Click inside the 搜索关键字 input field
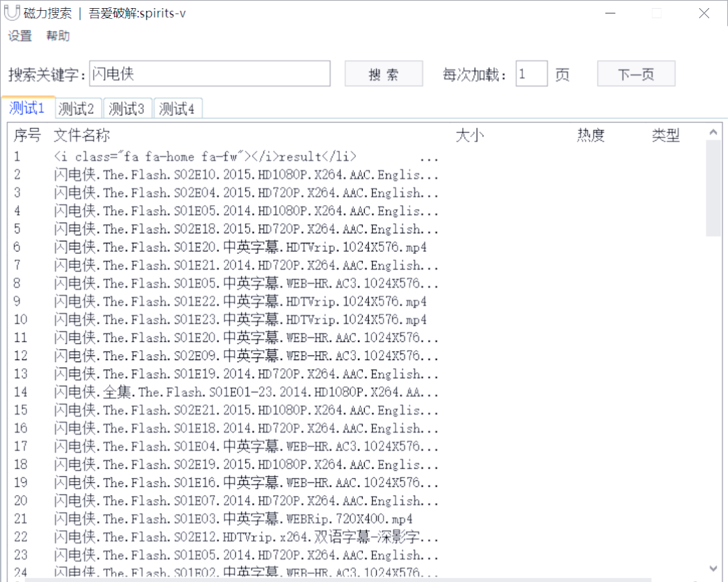 click(x=209, y=74)
